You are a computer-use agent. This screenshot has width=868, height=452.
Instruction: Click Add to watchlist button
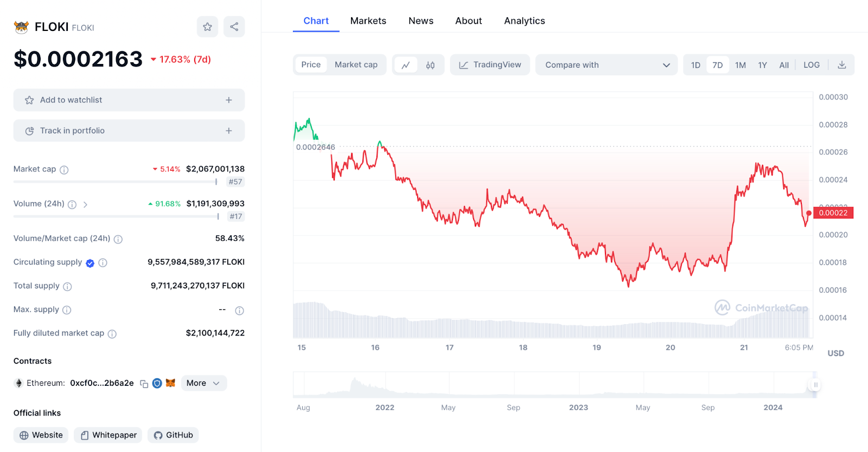point(129,100)
